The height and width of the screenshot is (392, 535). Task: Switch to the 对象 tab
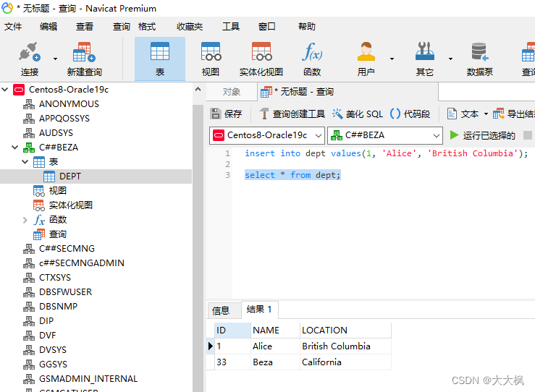coord(232,92)
